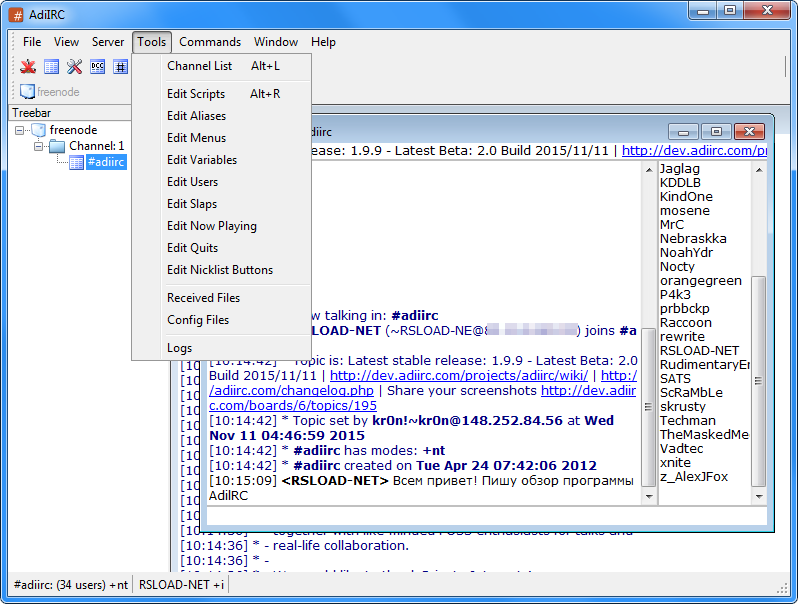
Task: Click 'RSLOAD-NET +i' status bar entry
Action: tap(181, 585)
